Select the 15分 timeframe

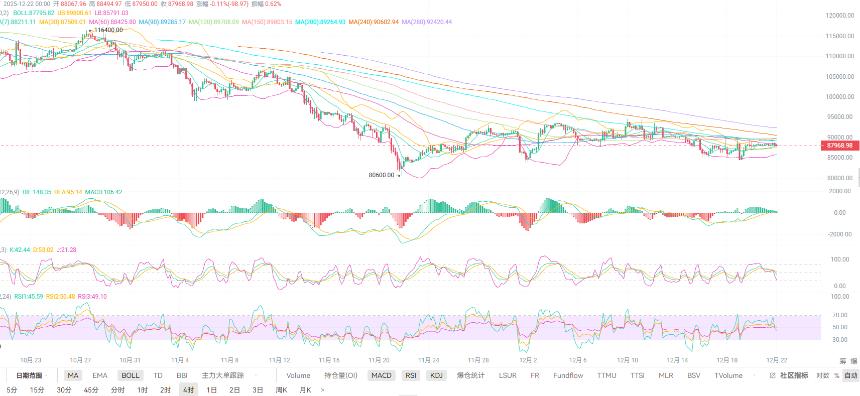pyautogui.click(x=37, y=390)
